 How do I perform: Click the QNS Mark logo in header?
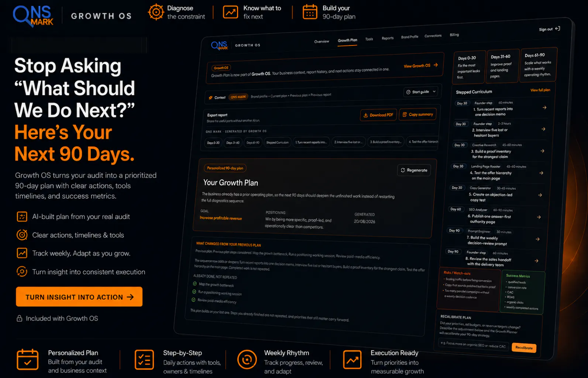click(x=33, y=16)
